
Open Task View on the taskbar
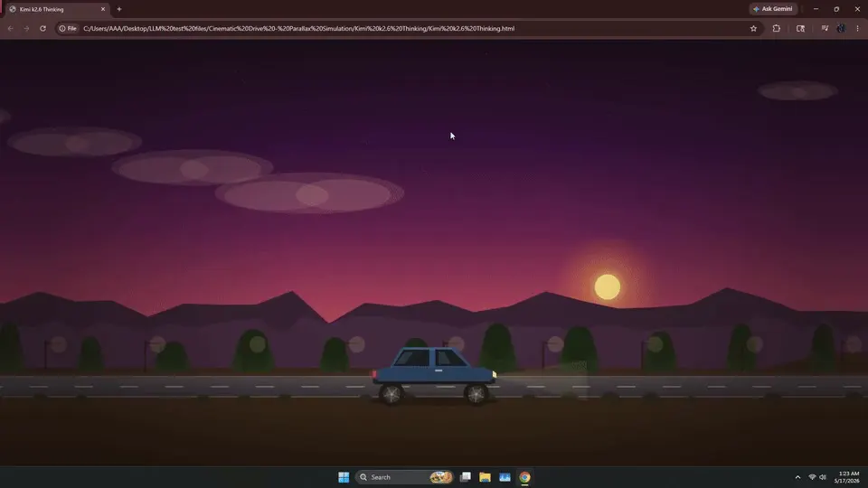(x=466, y=477)
